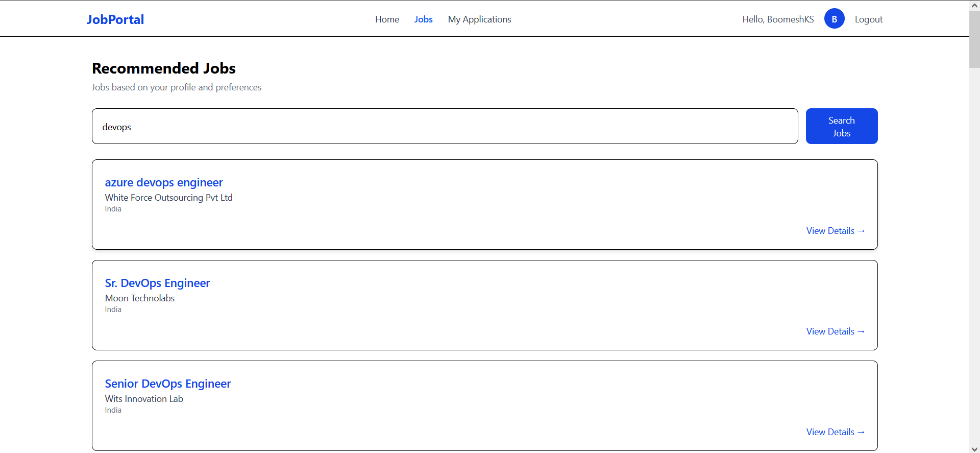The image size is (980, 453).
Task: Select the Jobs navigation item
Action: pyautogui.click(x=423, y=19)
